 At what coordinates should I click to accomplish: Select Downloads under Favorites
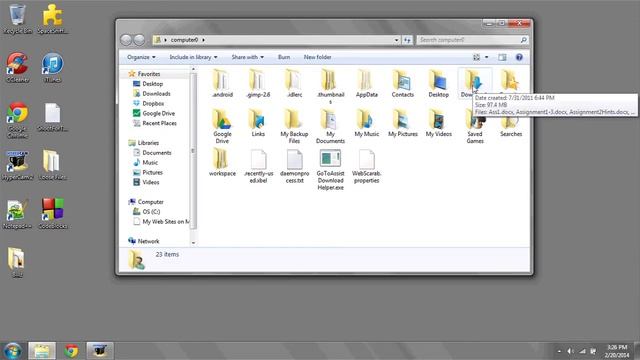pyautogui.click(x=156, y=93)
